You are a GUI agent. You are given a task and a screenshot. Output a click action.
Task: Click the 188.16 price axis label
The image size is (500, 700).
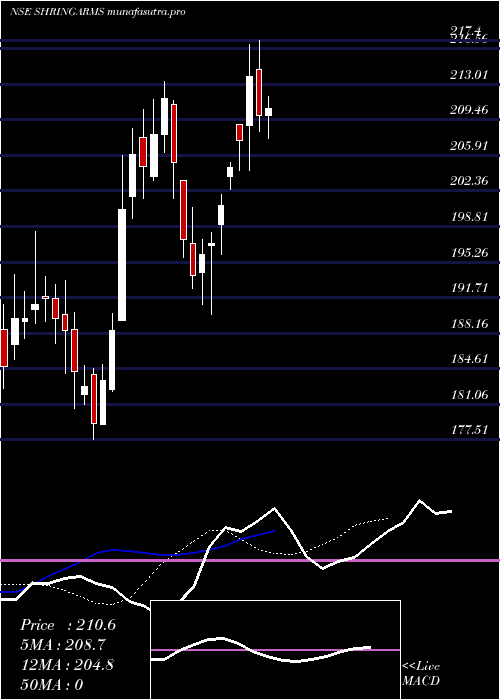469,323
